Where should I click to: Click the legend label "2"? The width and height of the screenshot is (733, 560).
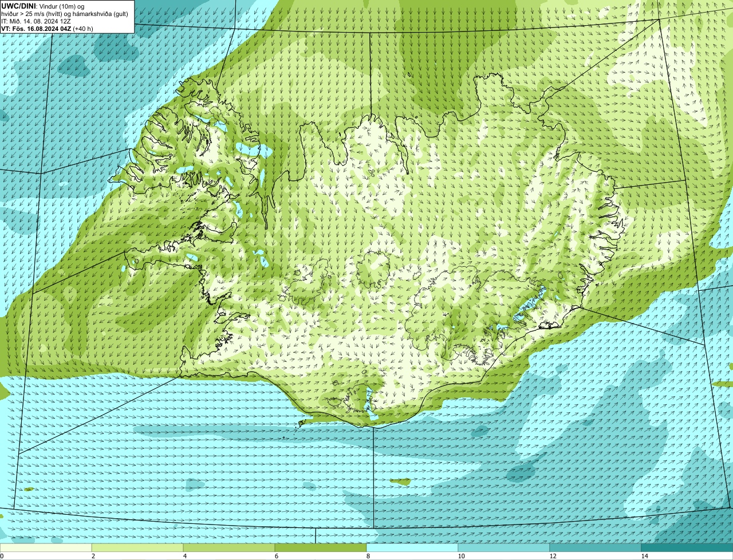click(x=93, y=556)
